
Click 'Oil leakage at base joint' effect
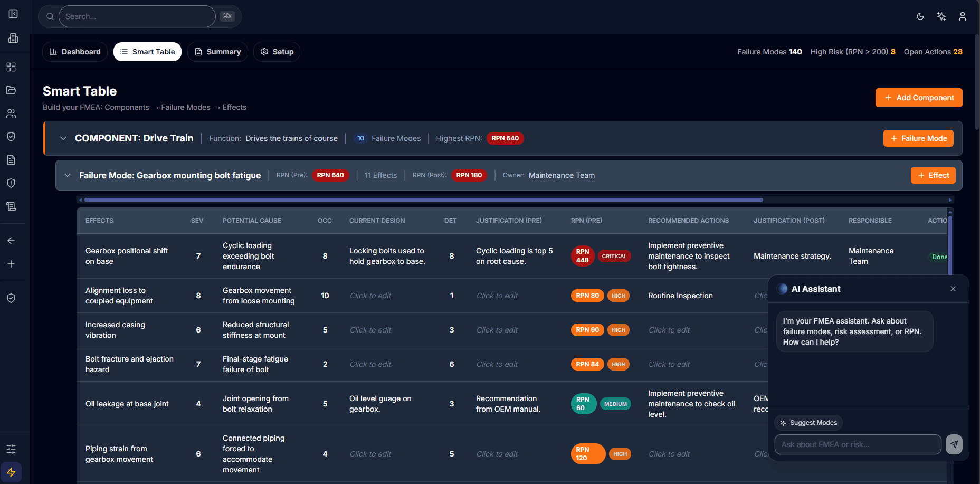point(127,404)
